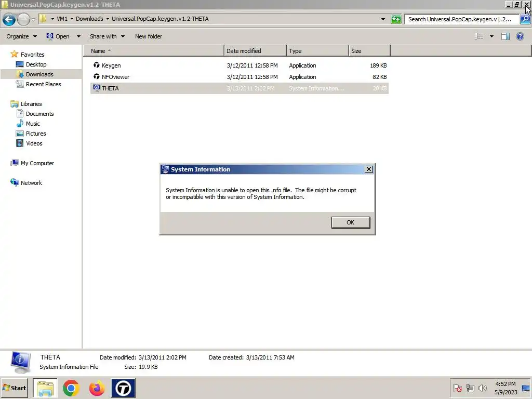This screenshot has width=532, height=399.
Task: Click New folder
Action: [148, 36]
